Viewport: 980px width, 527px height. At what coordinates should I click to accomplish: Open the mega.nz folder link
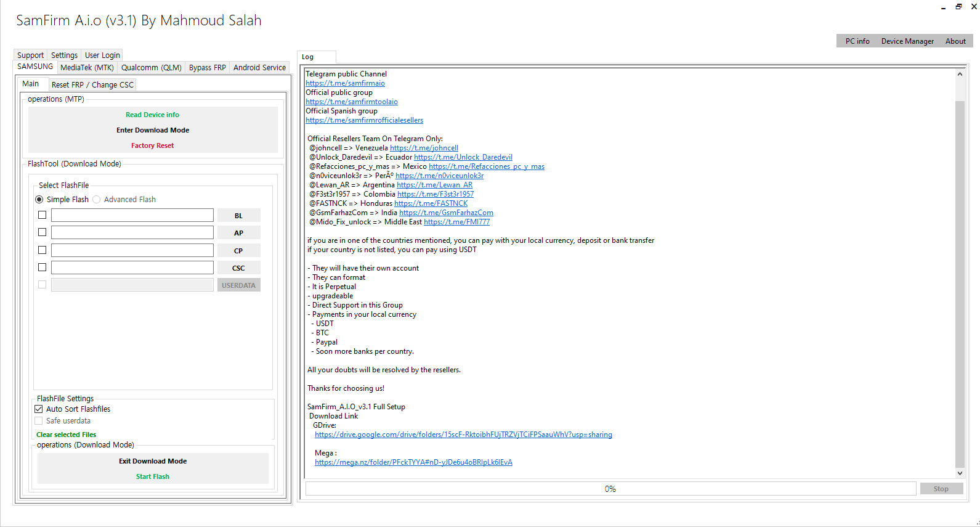pos(413,462)
